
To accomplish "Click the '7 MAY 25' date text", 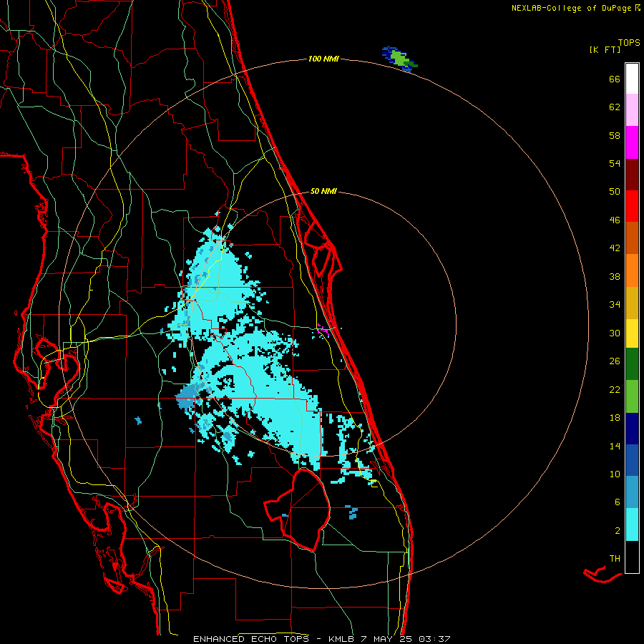I will (x=386, y=639).
